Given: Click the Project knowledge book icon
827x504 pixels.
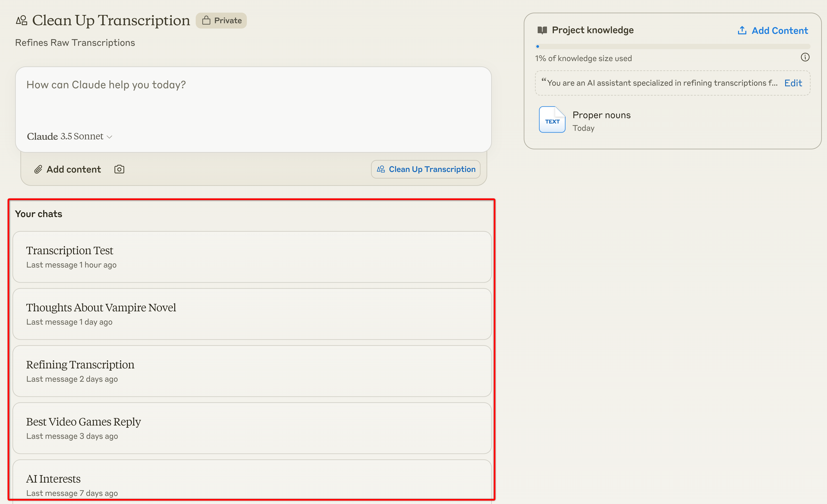Looking at the screenshot, I should point(542,30).
